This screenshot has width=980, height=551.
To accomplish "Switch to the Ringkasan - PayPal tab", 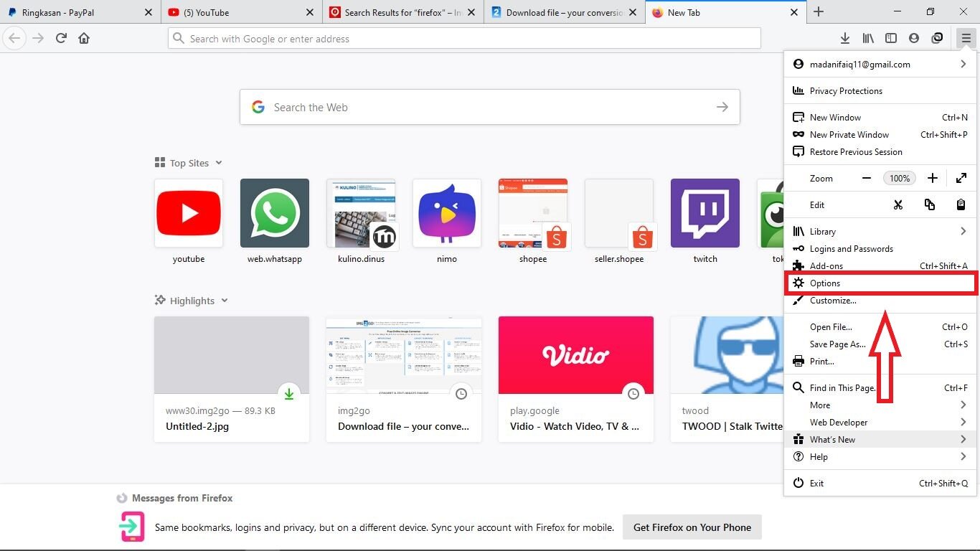I will click(x=80, y=12).
